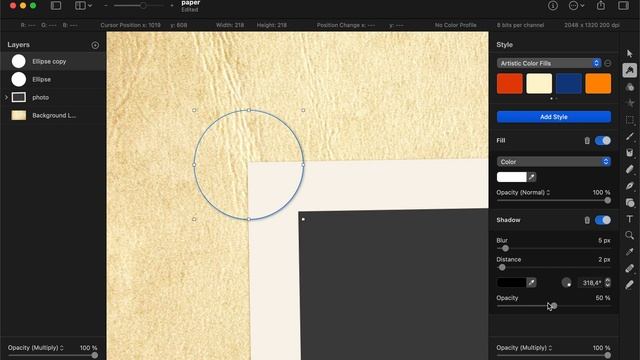Viewport: 640px width, 360px height.
Task: Open the Fill Opacity (Normal) blend mode menu
Action: (523, 192)
